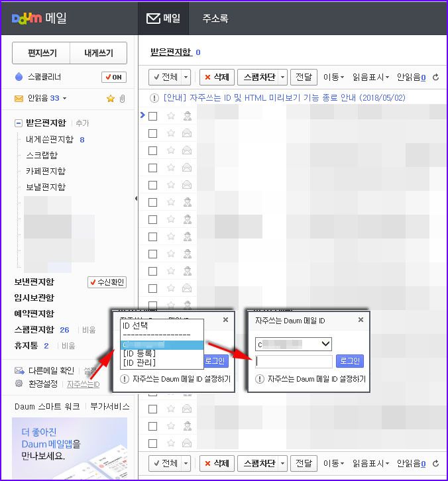This screenshot has height=481, width=448.
Task: Click the info icon in the left popup
Action: click(125, 379)
